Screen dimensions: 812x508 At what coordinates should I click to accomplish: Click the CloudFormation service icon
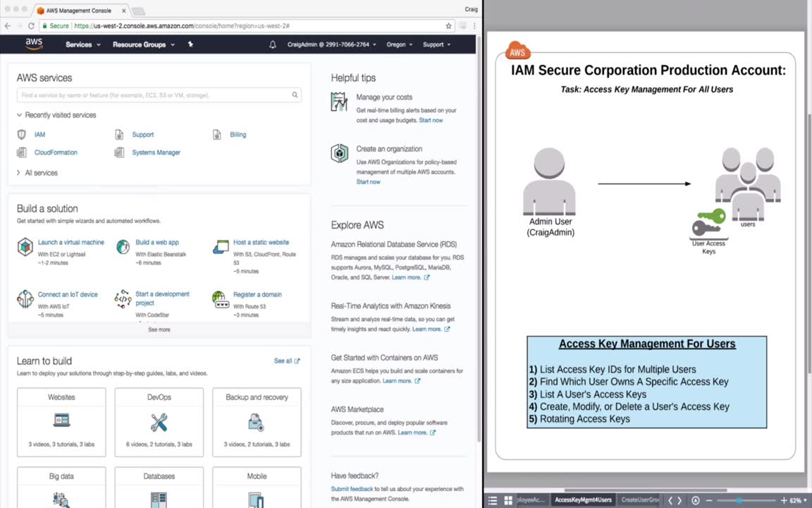click(x=22, y=152)
